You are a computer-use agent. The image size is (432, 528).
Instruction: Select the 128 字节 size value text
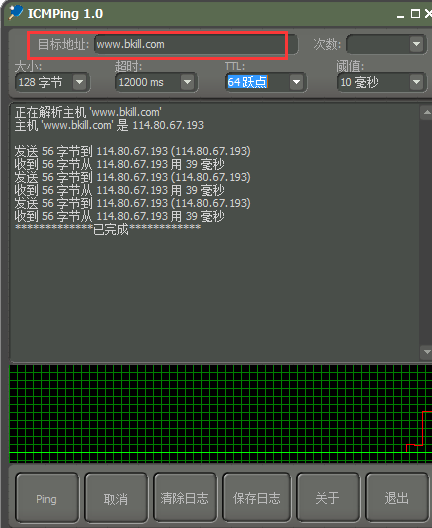pyautogui.click(x=40, y=82)
